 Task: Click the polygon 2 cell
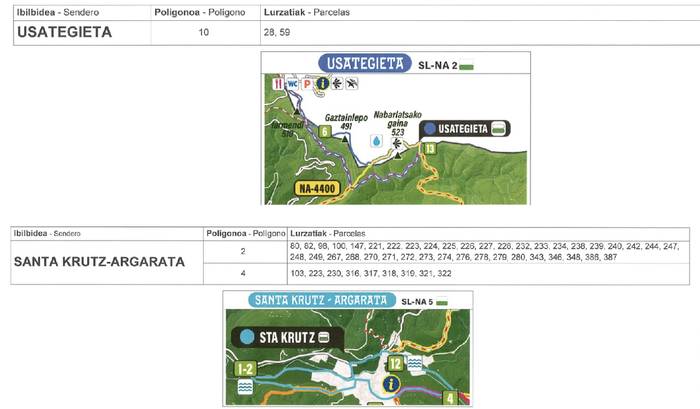[x=243, y=251]
